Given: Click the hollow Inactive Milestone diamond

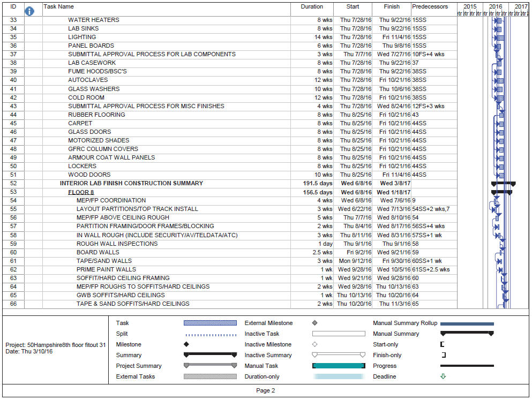Looking at the screenshot, I should tap(314, 344).
